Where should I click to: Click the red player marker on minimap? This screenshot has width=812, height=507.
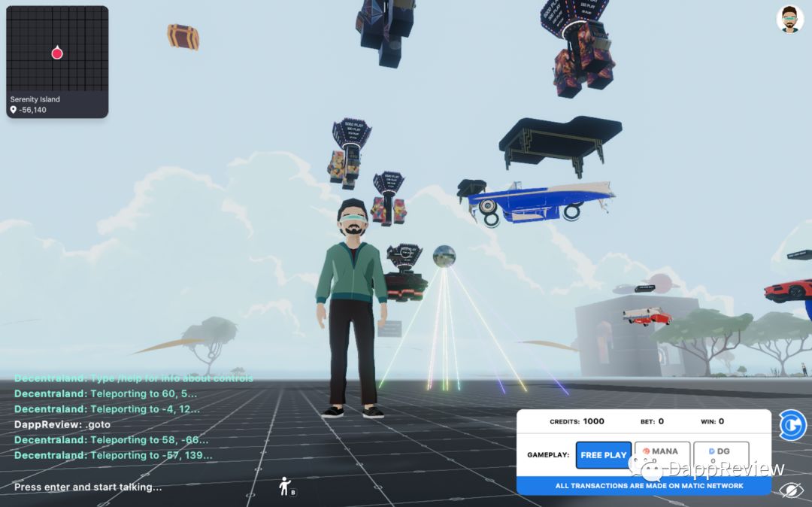(57, 53)
